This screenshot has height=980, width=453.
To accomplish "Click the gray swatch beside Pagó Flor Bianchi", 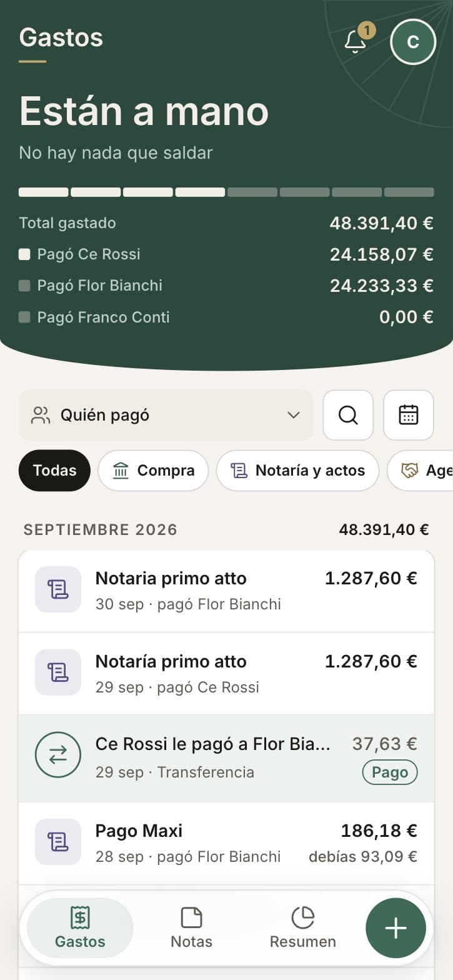I will 24,286.
